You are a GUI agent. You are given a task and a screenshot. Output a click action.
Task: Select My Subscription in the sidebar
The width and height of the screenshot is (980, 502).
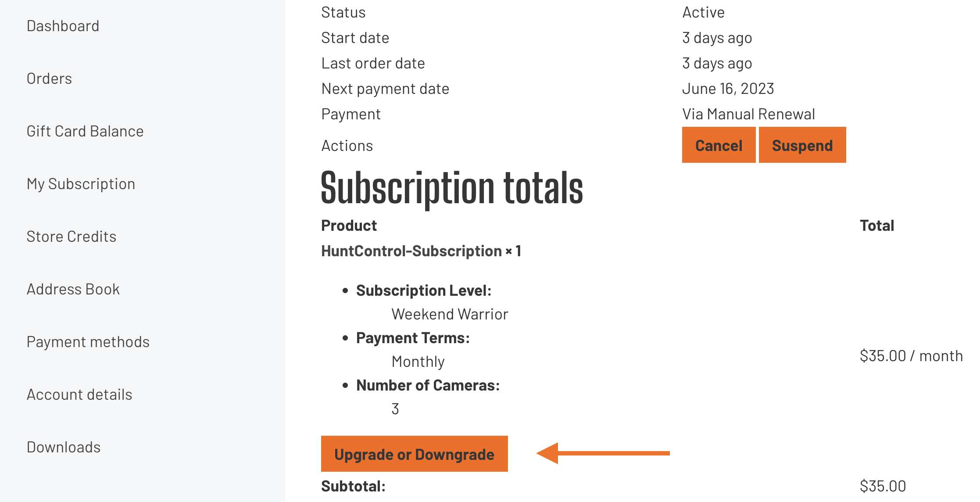pyautogui.click(x=81, y=184)
